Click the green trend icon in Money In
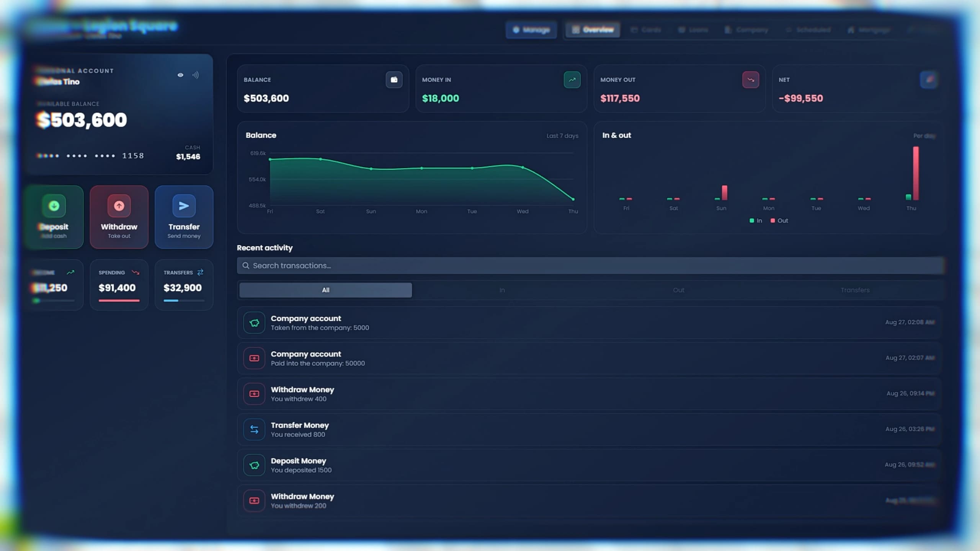The width and height of the screenshot is (980, 551). (x=572, y=80)
